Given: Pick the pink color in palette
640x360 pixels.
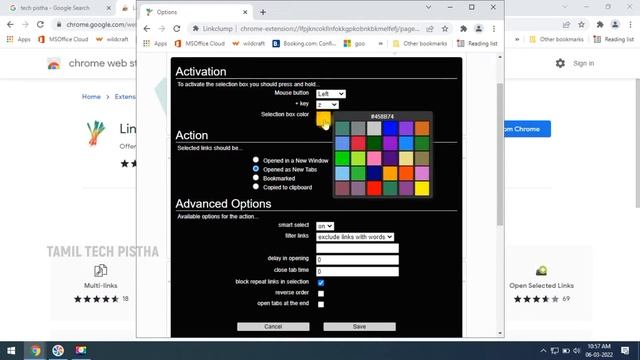Looking at the screenshot, I should coord(374,158).
